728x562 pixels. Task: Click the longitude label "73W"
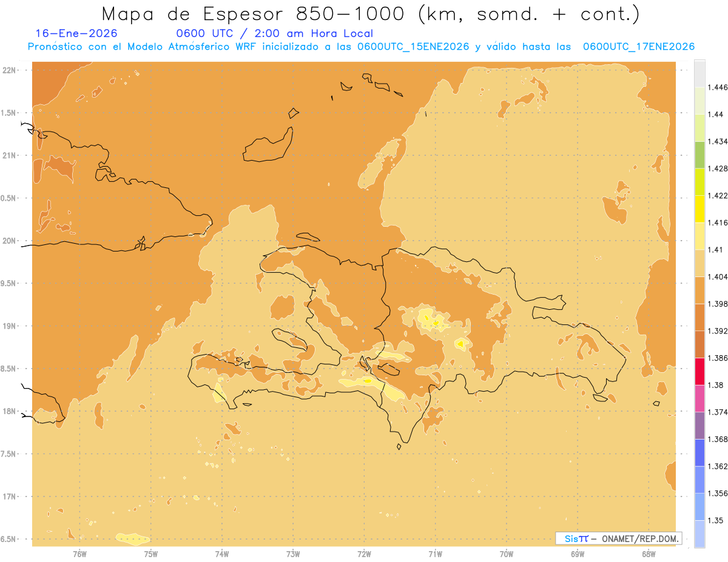click(x=293, y=554)
